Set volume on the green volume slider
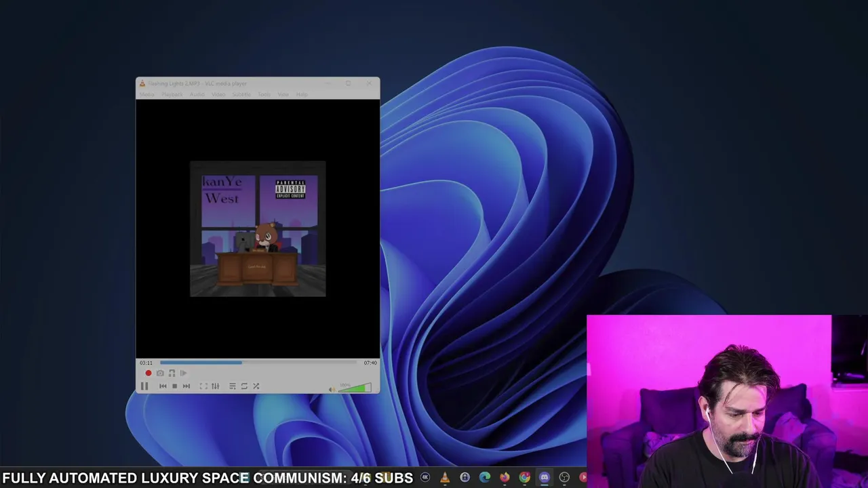The width and height of the screenshot is (868, 488). [x=355, y=388]
